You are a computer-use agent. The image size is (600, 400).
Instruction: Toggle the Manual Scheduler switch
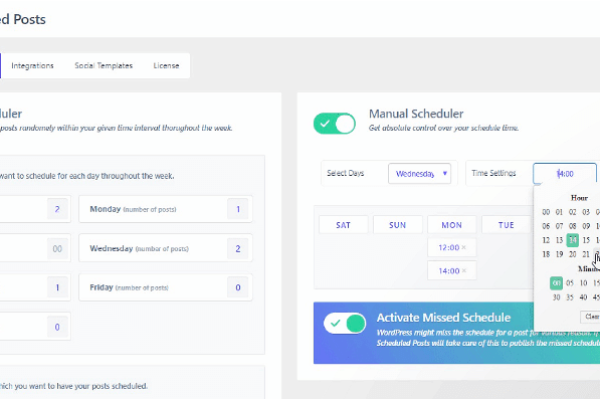click(334, 124)
